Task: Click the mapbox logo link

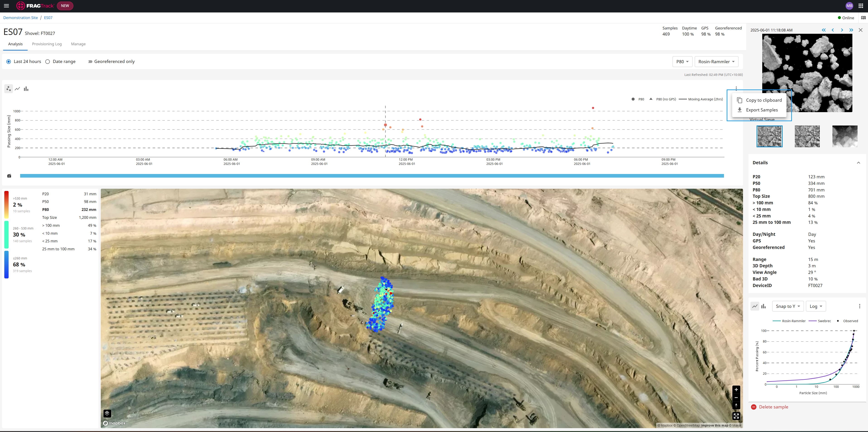Action: click(x=115, y=423)
